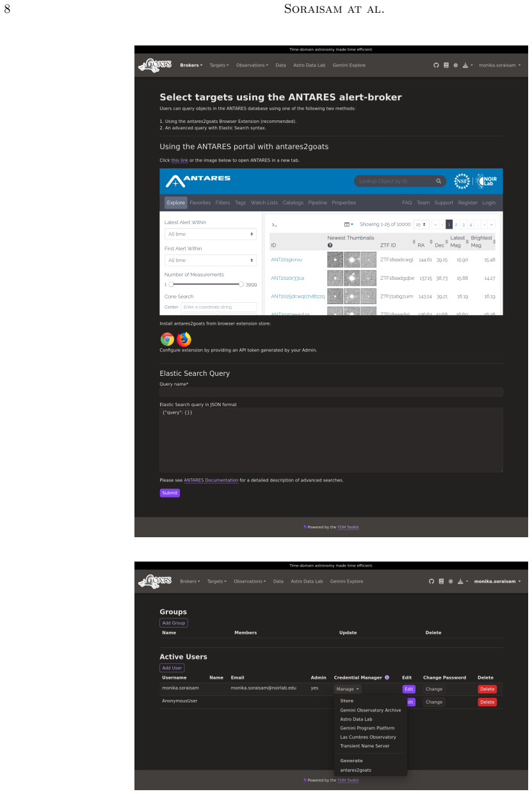
Task: Open the documentation book icon on the users page
Action: pyautogui.click(x=442, y=581)
